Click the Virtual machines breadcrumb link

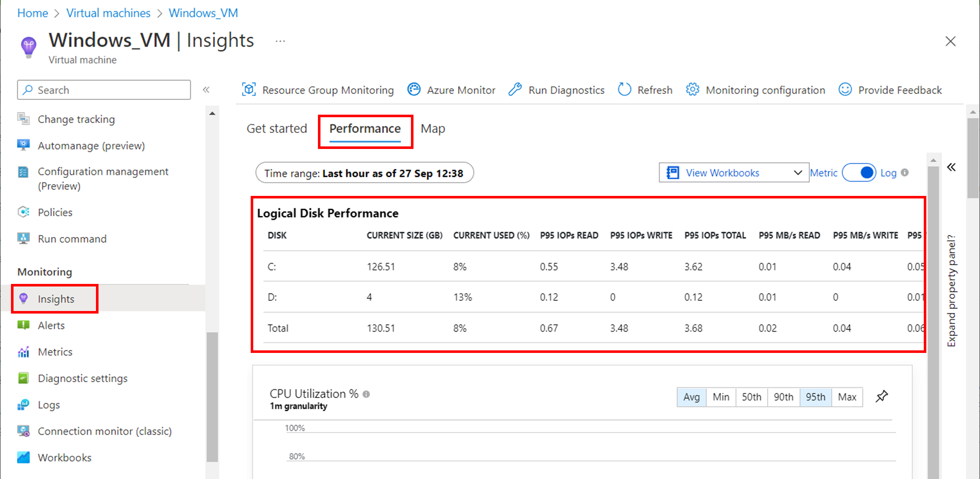click(108, 13)
